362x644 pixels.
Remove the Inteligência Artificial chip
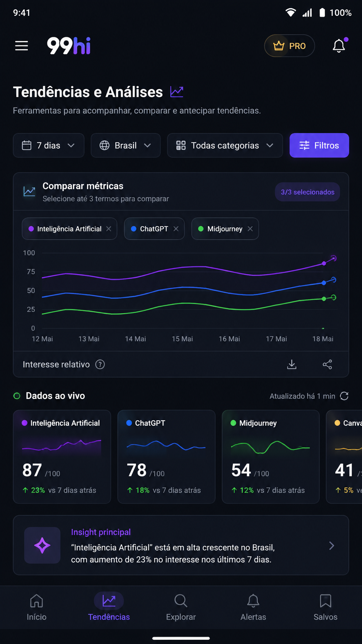pos(109,229)
